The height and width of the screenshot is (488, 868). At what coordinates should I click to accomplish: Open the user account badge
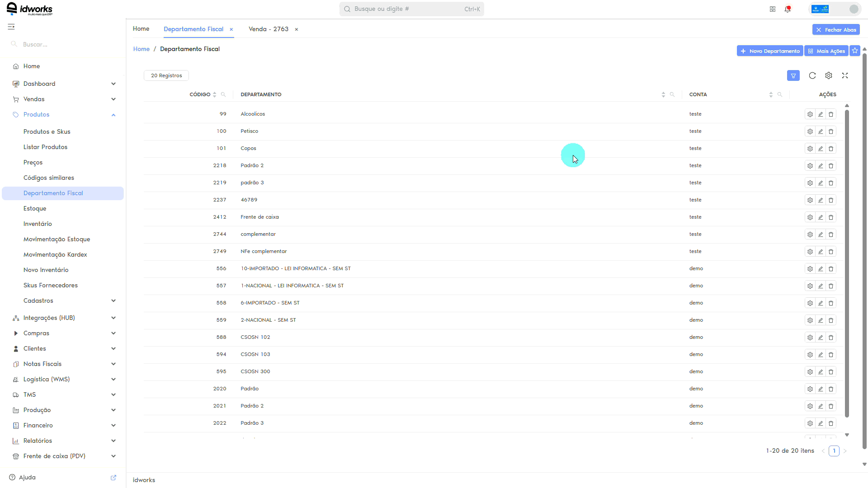(x=834, y=9)
